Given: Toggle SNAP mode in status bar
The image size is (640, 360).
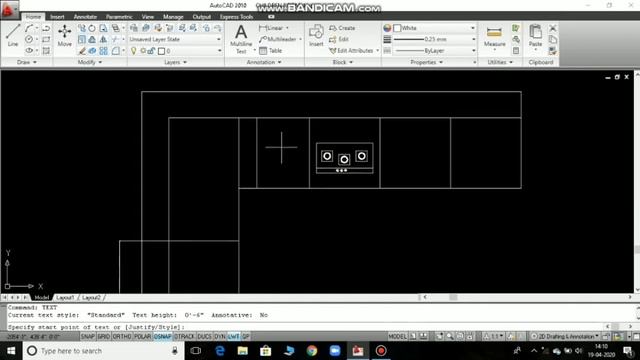Looking at the screenshot, I should (x=87, y=336).
